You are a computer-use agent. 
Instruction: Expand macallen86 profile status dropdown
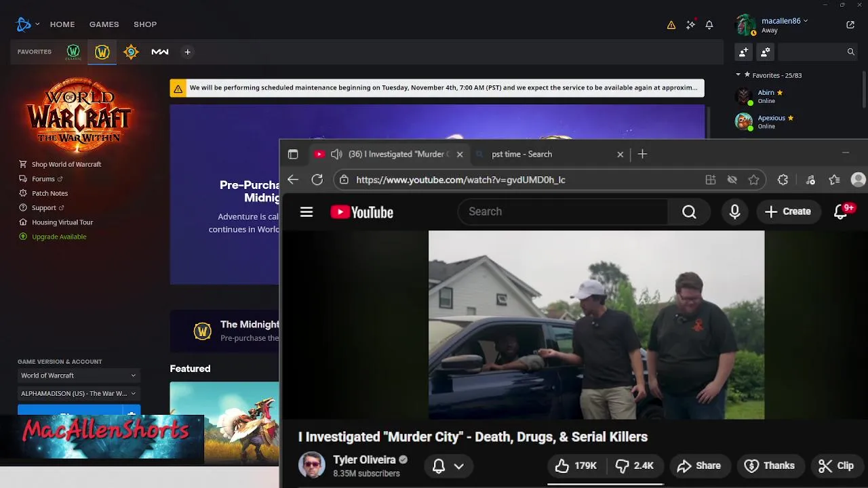click(x=806, y=21)
